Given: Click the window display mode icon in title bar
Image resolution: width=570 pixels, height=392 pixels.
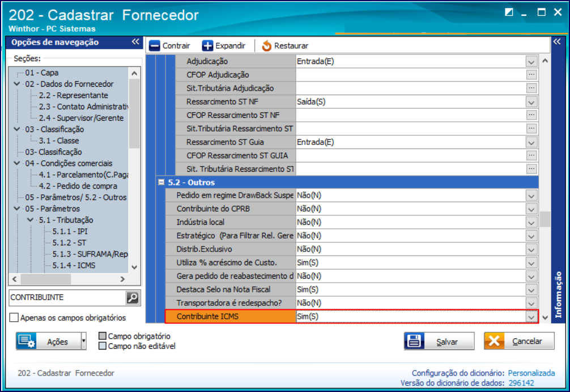Looking at the screenshot, I should [509, 12].
